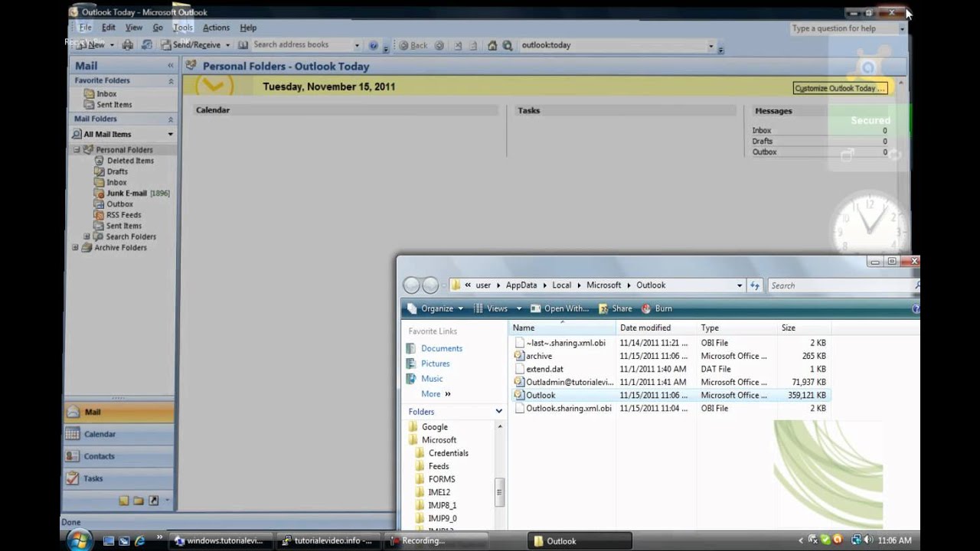The width and height of the screenshot is (980, 551).
Task: Open the New item dropdown arrow
Action: click(112, 45)
